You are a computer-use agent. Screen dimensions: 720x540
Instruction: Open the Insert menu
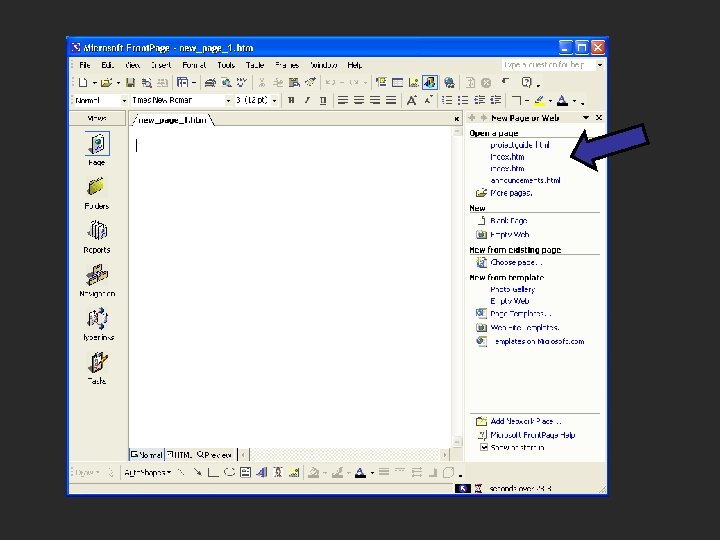161,65
